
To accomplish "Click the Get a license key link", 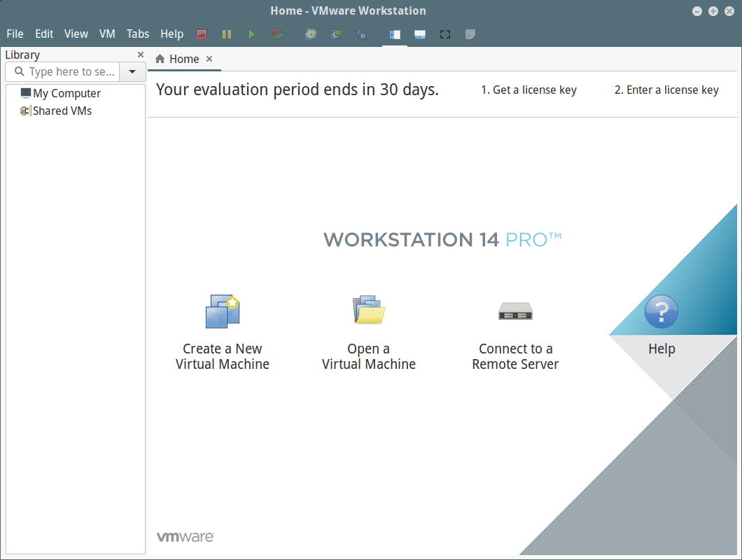I will (x=528, y=90).
